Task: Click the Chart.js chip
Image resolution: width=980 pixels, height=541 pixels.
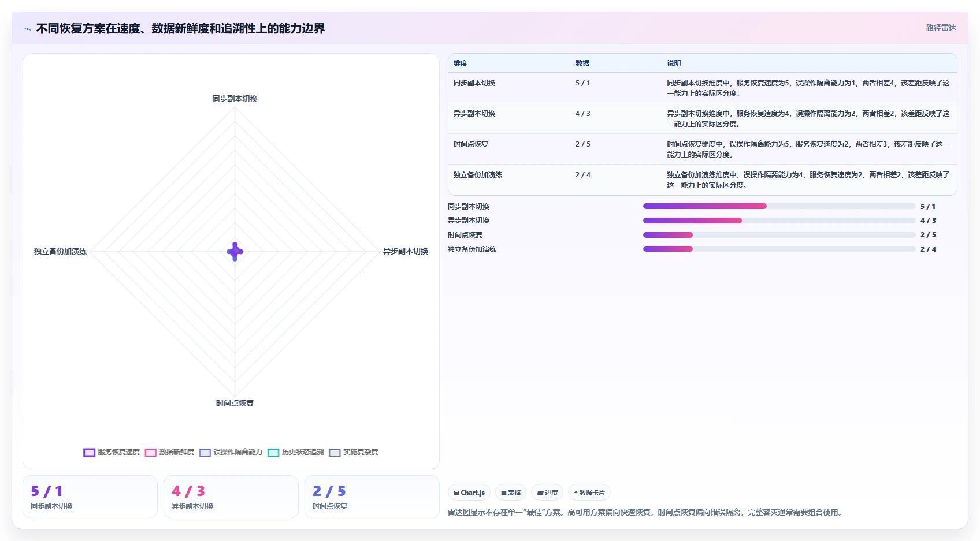Action: click(469, 493)
